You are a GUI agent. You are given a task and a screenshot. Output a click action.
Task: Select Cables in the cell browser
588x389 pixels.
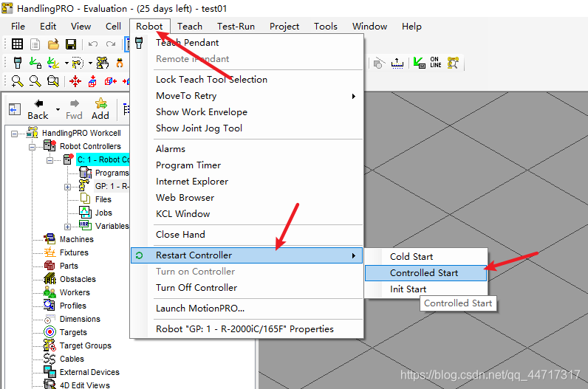[72, 359]
